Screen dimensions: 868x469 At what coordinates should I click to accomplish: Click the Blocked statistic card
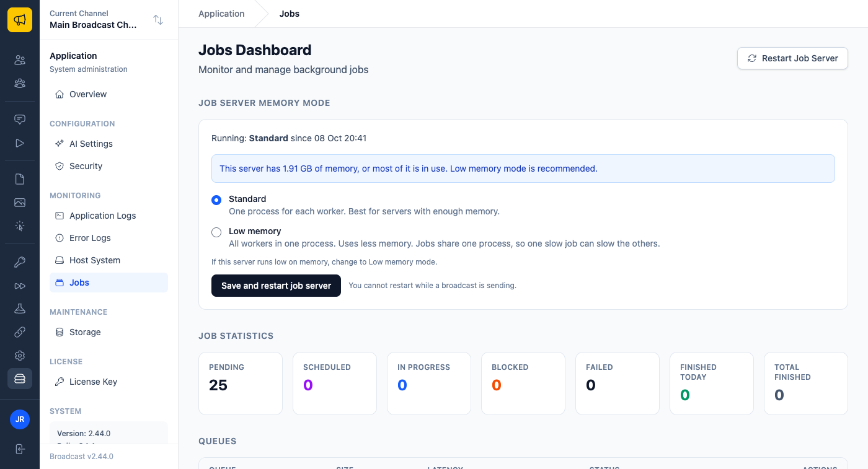point(523,384)
